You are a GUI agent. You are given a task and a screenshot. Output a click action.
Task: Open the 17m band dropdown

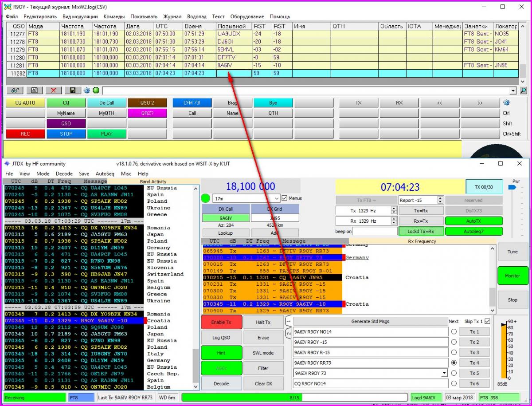(x=276, y=199)
